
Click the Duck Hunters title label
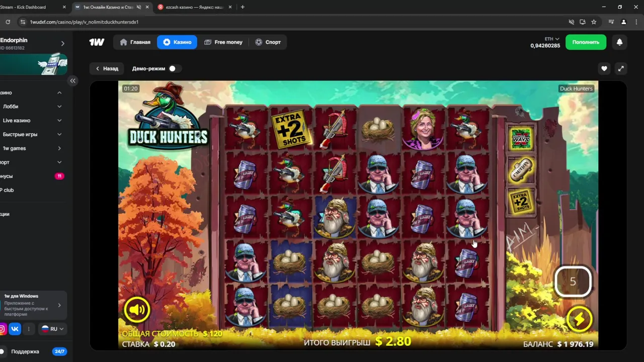click(x=576, y=88)
